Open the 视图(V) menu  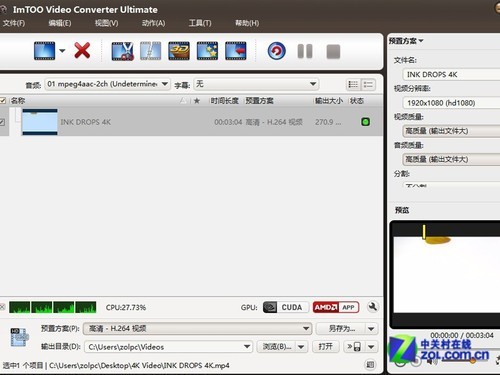point(107,23)
